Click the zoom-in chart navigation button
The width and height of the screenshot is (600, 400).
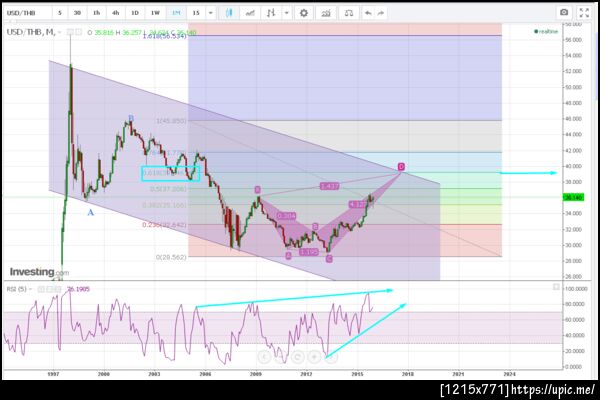tap(314, 357)
